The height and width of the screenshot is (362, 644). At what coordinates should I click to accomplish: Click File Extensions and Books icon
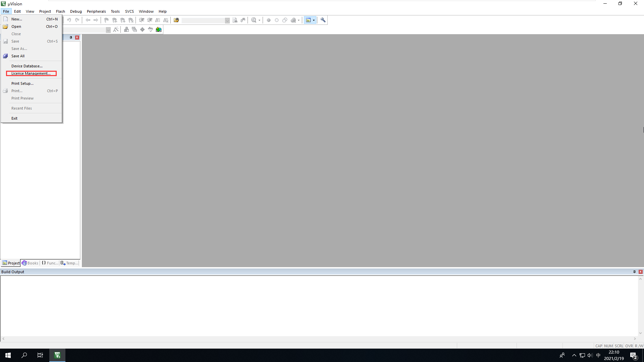126,29
